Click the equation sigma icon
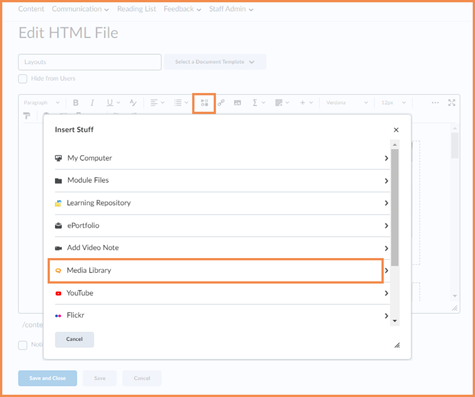This screenshot has height=397, width=475. click(x=255, y=103)
